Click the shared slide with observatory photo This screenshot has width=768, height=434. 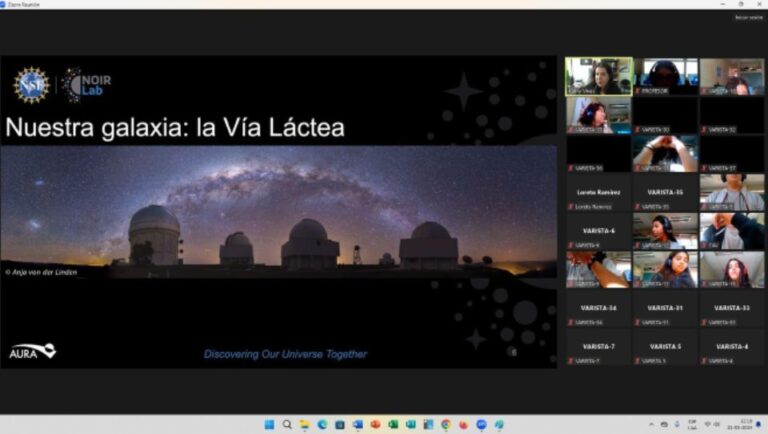point(278,212)
